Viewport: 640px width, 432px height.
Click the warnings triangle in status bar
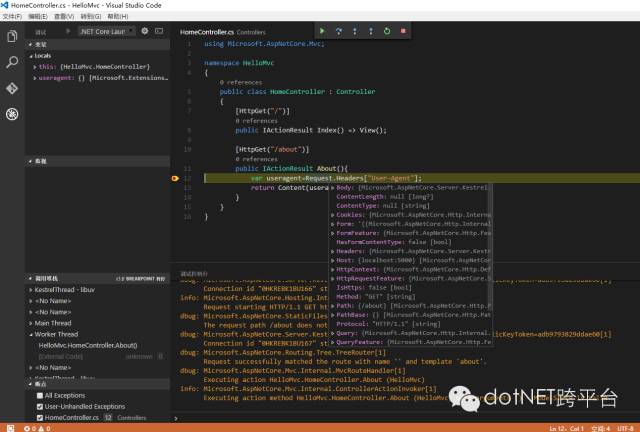point(41,428)
